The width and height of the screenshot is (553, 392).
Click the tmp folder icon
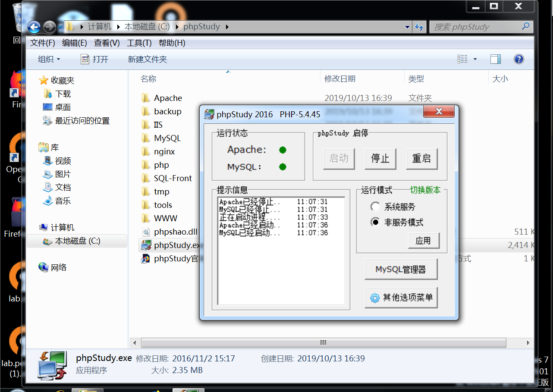[146, 191]
